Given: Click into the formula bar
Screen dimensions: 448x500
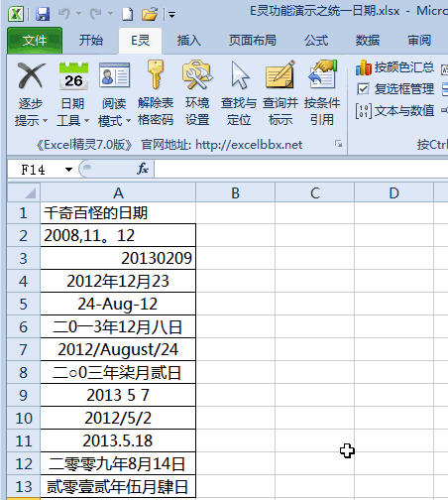Looking at the screenshot, I should pos(300,170).
